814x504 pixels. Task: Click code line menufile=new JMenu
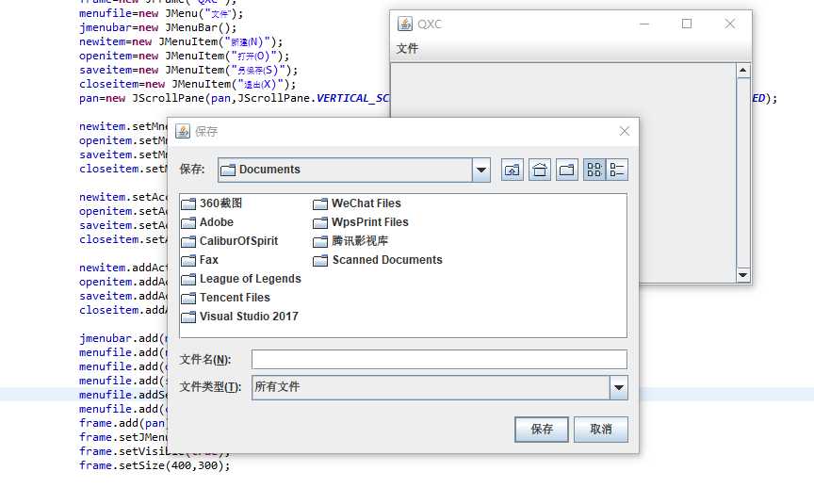click(161, 13)
